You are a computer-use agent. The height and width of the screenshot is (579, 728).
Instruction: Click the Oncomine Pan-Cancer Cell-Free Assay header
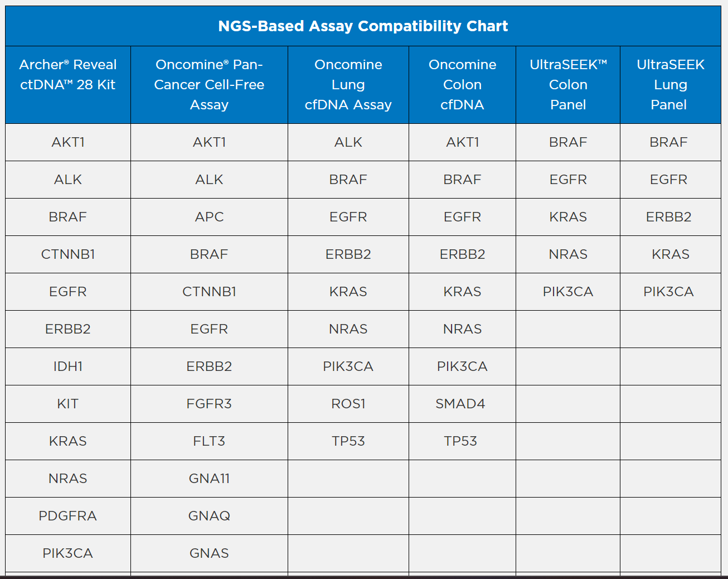point(209,85)
